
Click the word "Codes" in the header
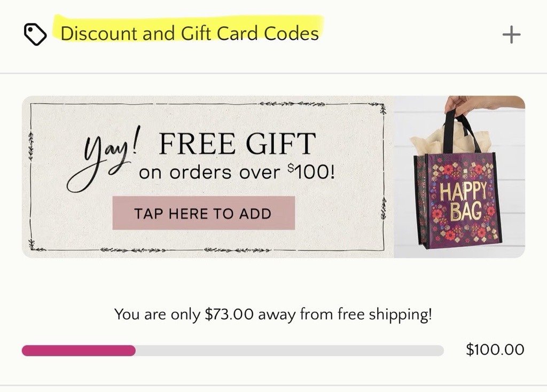click(x=291, y=34)
